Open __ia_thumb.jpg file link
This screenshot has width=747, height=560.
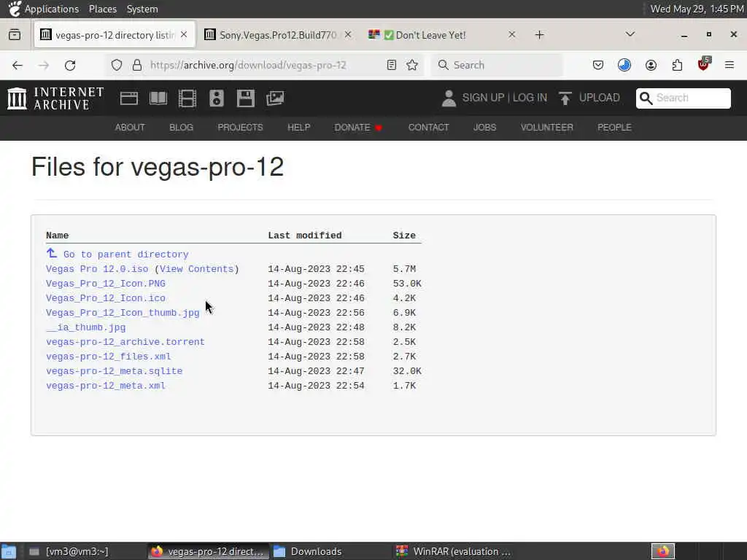point(86,327)
